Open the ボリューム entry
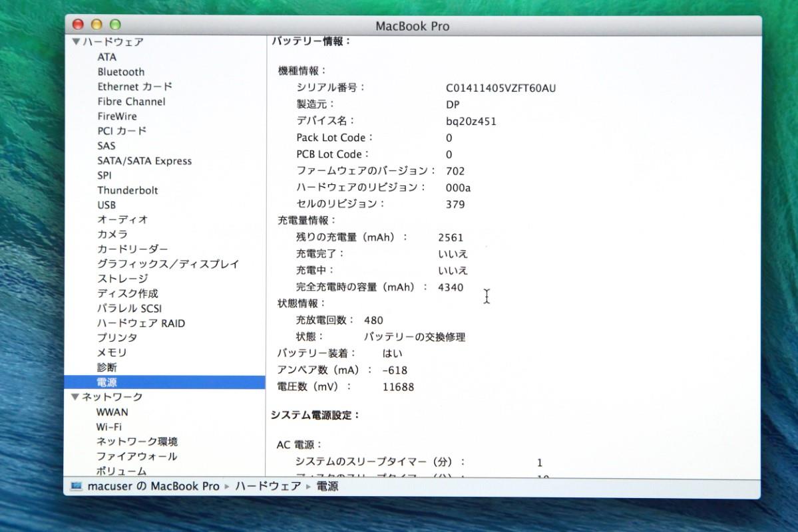 click(x=122, y=471)
